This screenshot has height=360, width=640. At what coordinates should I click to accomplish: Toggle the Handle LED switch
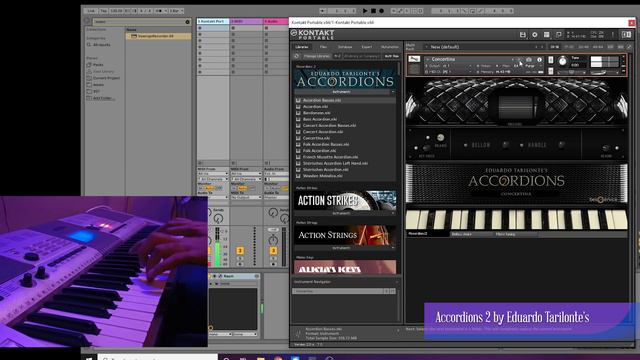pos(521,145)
